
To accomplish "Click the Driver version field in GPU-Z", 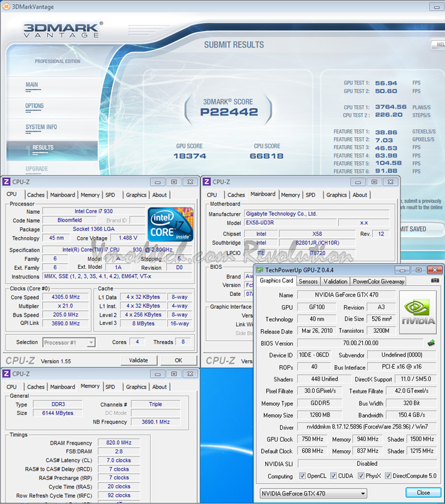I will click(x=367, y=427).
